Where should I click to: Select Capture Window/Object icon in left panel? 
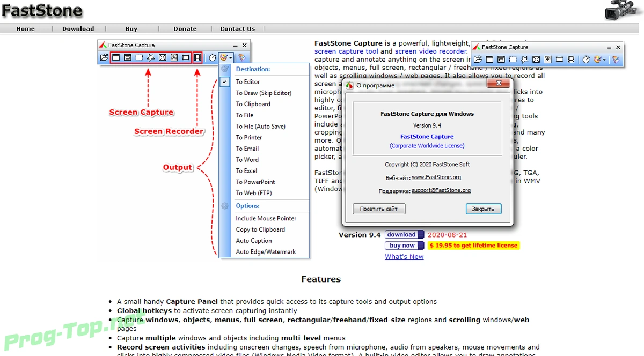[x=128, y=57]
